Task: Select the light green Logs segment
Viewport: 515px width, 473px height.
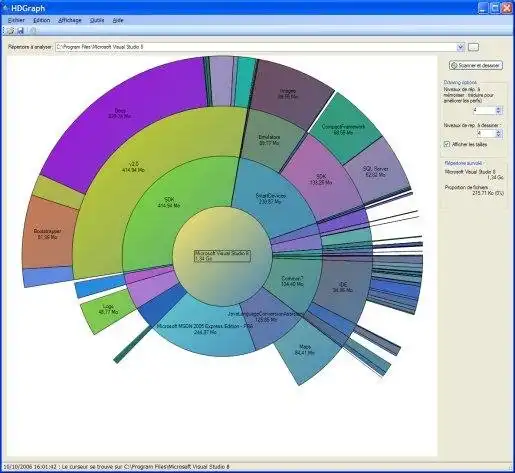Action: pos(108,309)
